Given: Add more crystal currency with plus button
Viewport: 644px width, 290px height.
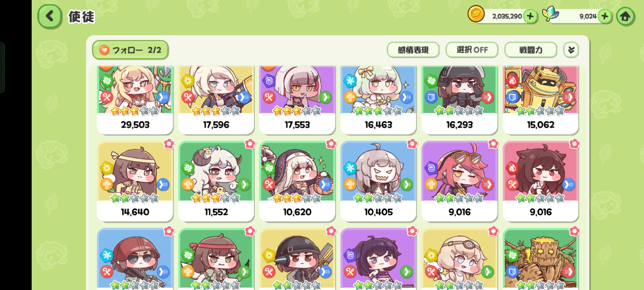Looking at the screenshot, I should pos(605,16).
